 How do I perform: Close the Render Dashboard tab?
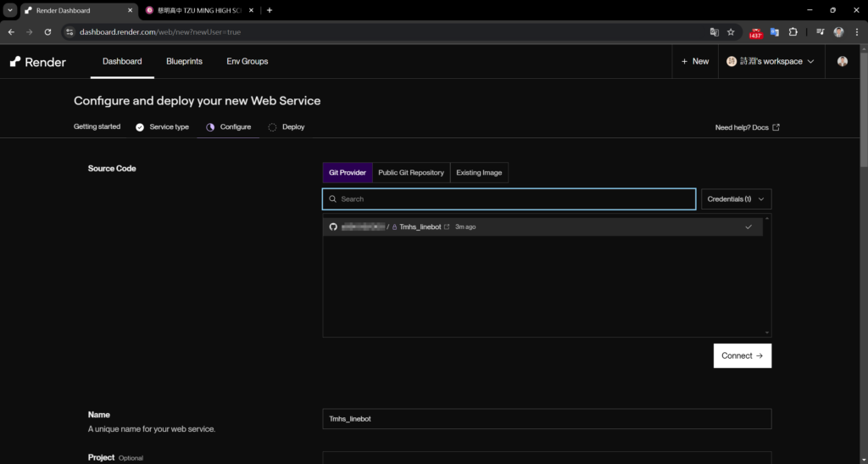click(130, 10)
